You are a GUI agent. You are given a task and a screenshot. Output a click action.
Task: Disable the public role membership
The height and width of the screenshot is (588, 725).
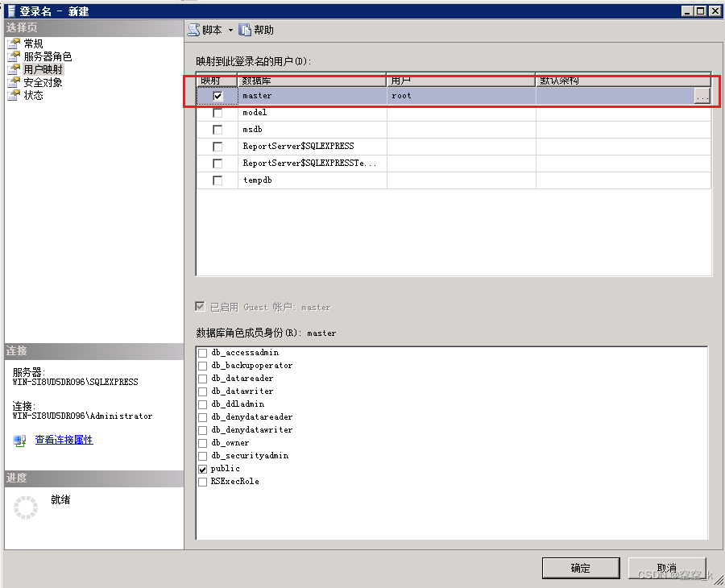pos(201,468)
